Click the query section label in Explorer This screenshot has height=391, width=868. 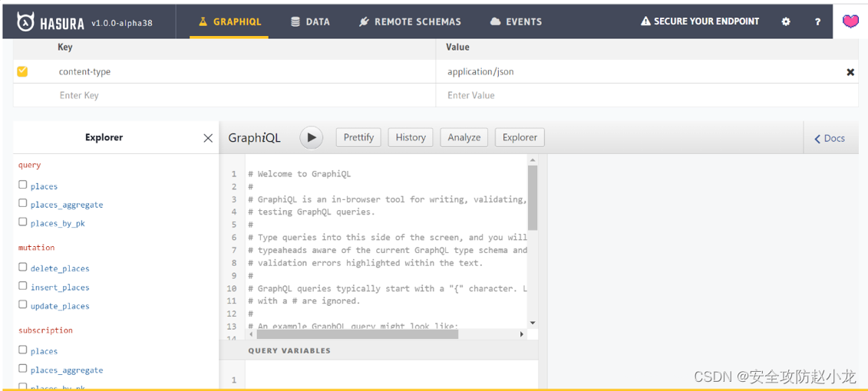29,165
